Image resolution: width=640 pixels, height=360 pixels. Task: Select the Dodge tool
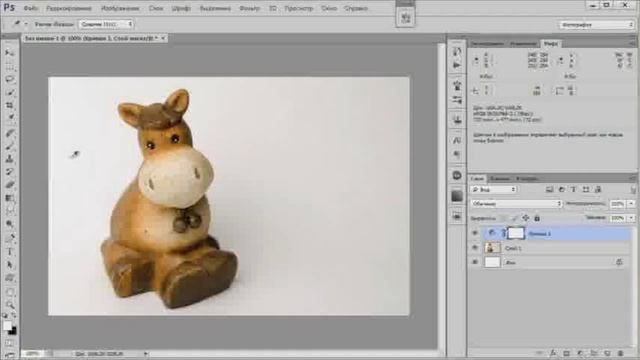[x=10, y=224]
